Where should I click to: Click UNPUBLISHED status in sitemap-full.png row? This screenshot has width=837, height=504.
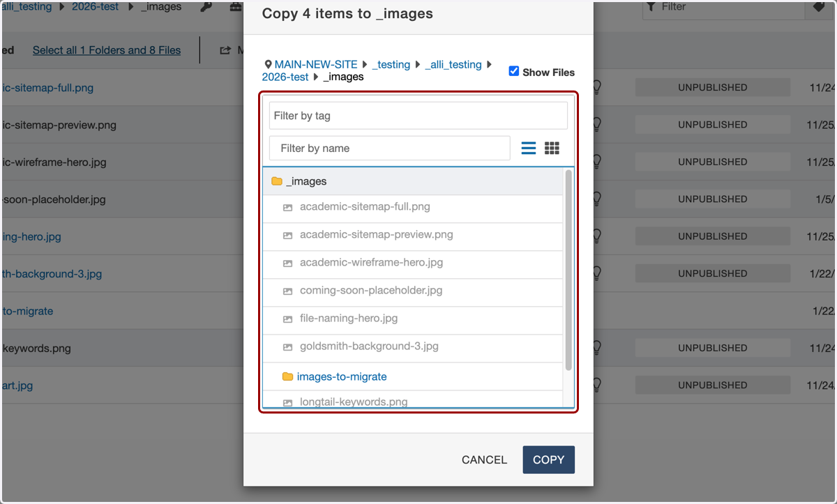click(x=713, y=88)
